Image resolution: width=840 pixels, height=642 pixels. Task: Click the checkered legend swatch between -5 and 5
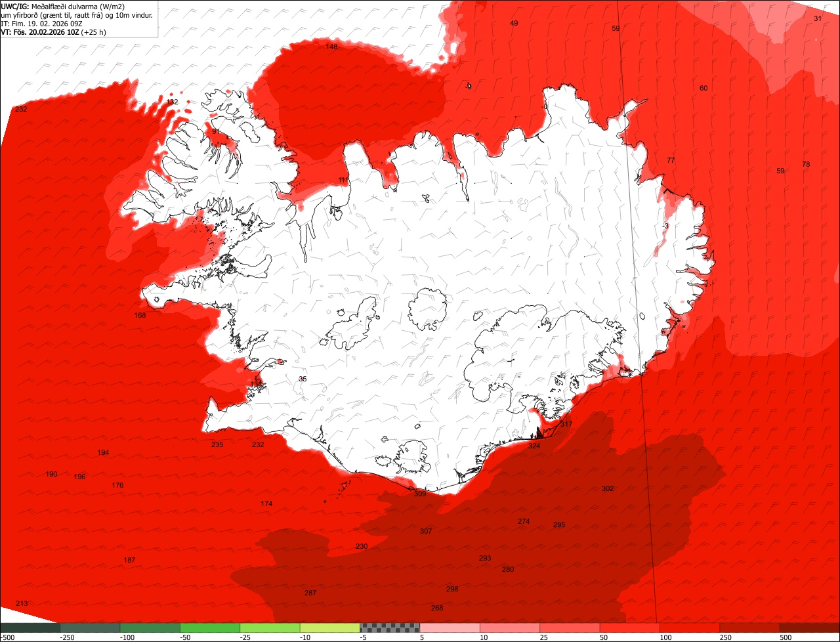(x=390, y=628)
